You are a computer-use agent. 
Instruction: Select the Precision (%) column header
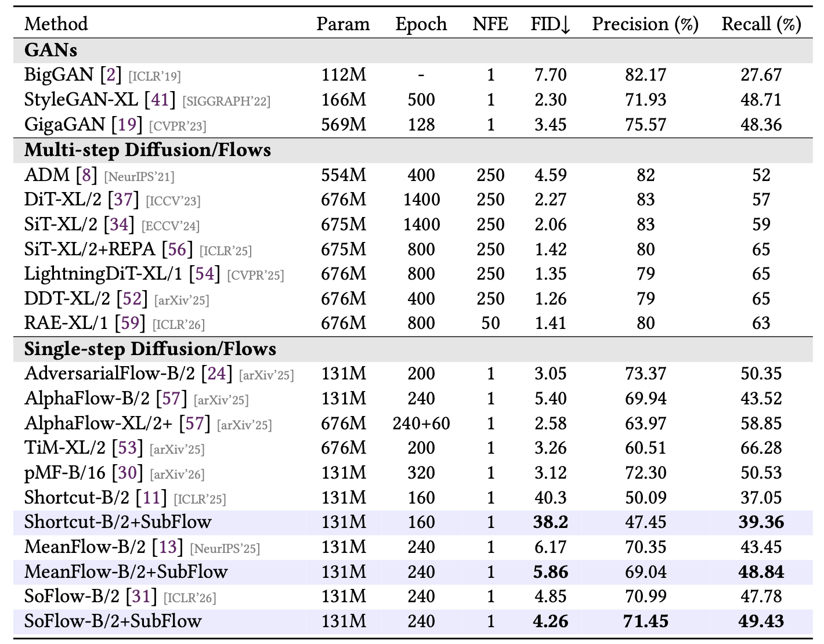point(644,24)
